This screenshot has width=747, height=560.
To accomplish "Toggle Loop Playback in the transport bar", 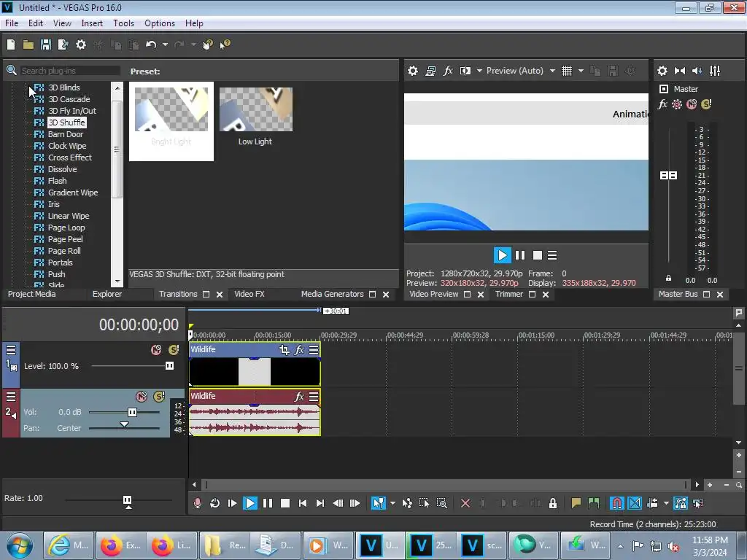I will [215, 503].
